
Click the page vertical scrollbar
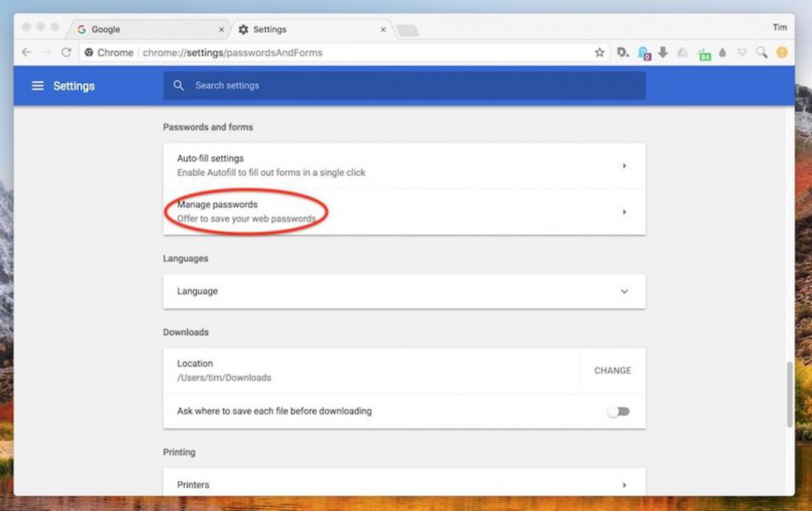point(790,394)
